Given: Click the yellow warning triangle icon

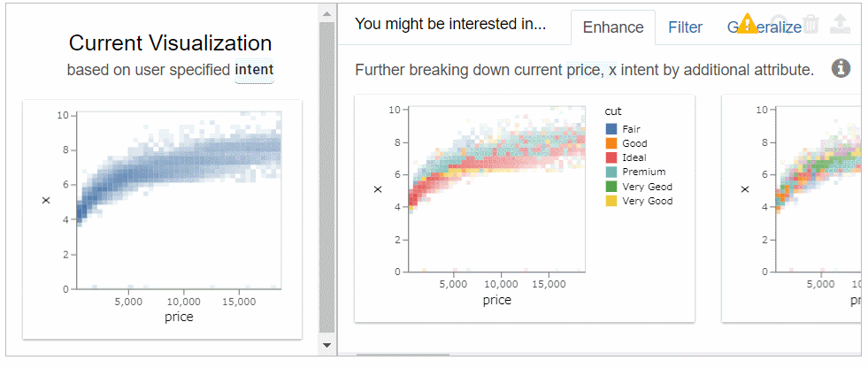Looking at the screenshot, I should point(747,23).
